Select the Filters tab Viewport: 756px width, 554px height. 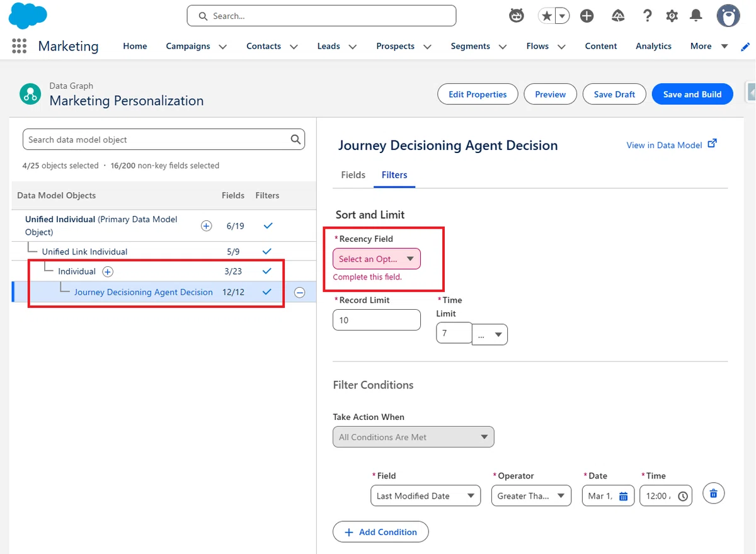click(x=394, y=175)
